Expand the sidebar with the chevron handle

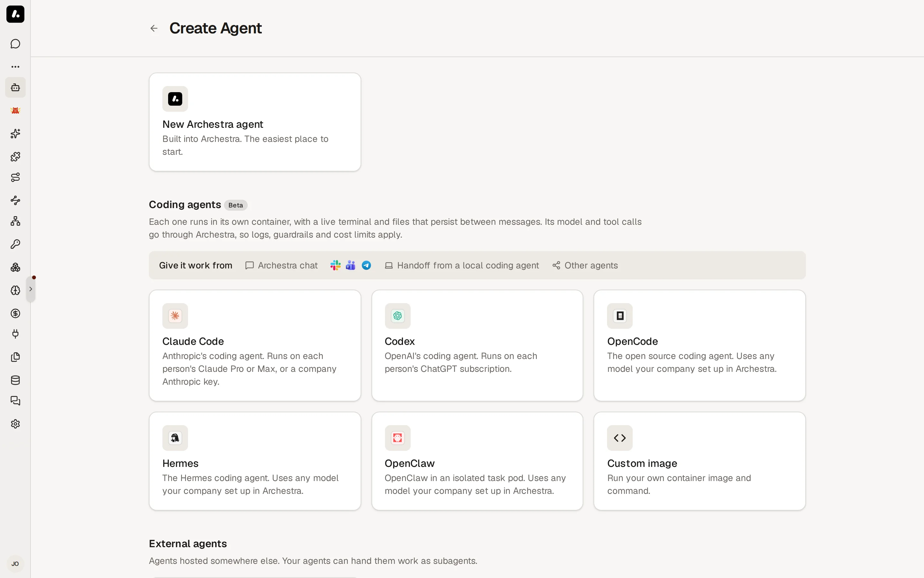(x=31, y=289)
